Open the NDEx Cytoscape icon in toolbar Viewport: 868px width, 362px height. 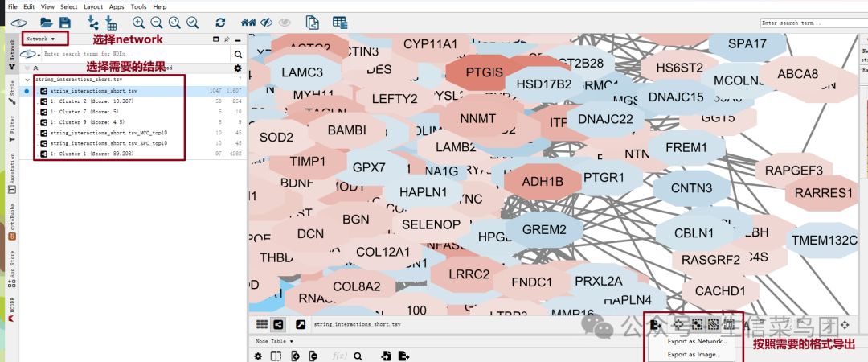coord(18,23)
